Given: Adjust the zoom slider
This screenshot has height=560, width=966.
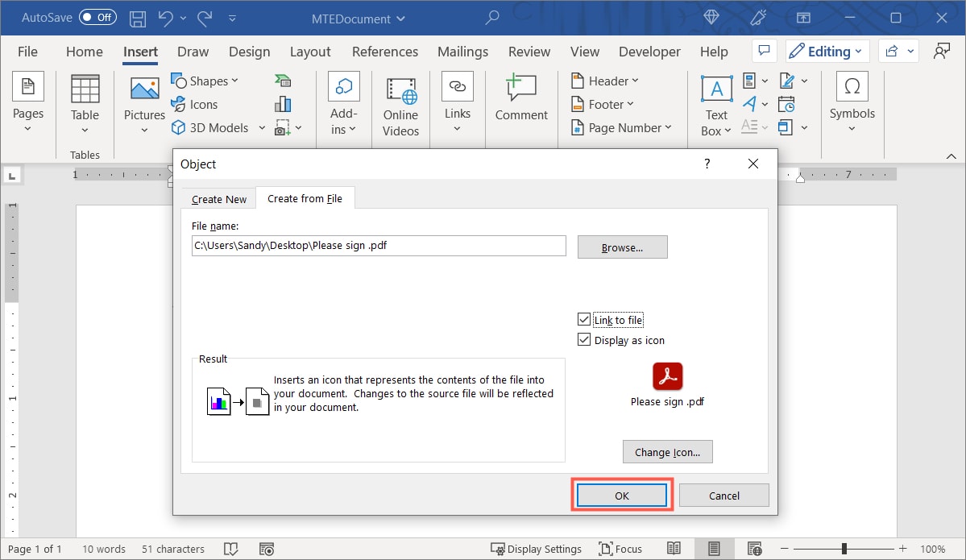Looking at the screenshot, I should [843, 549].
